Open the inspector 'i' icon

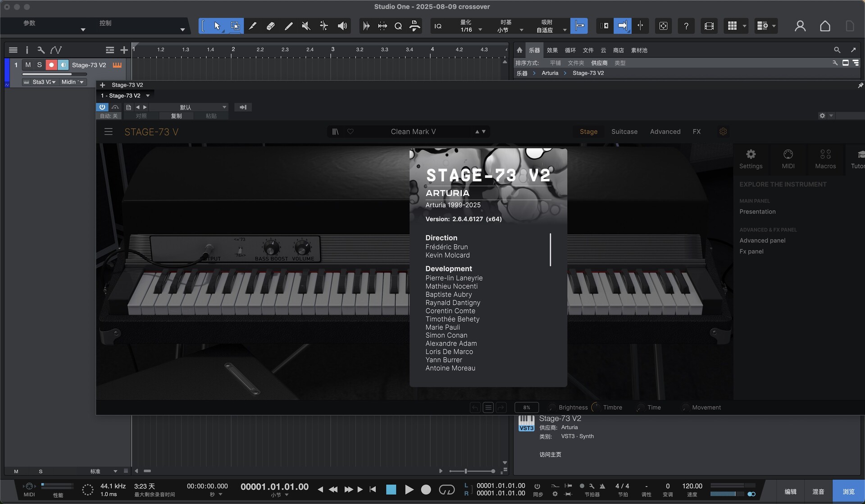click(x=27, y=50)
